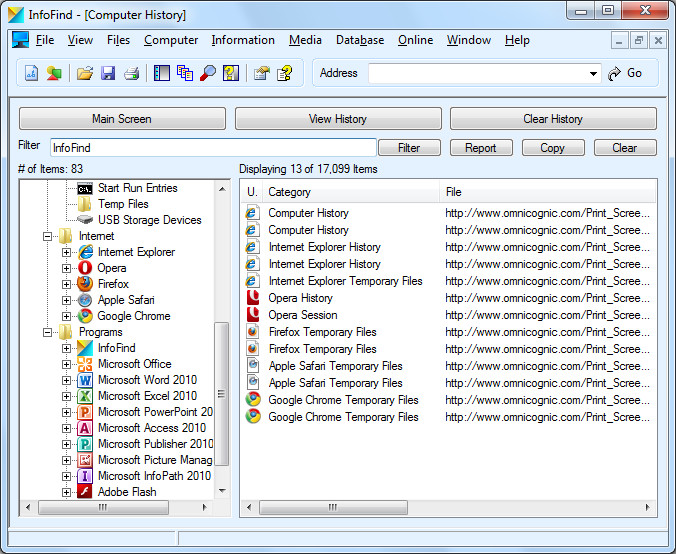Click the Filter text field
Viewport: 676px width, 554px height.
pyautogui.click(x=213, y=148)
